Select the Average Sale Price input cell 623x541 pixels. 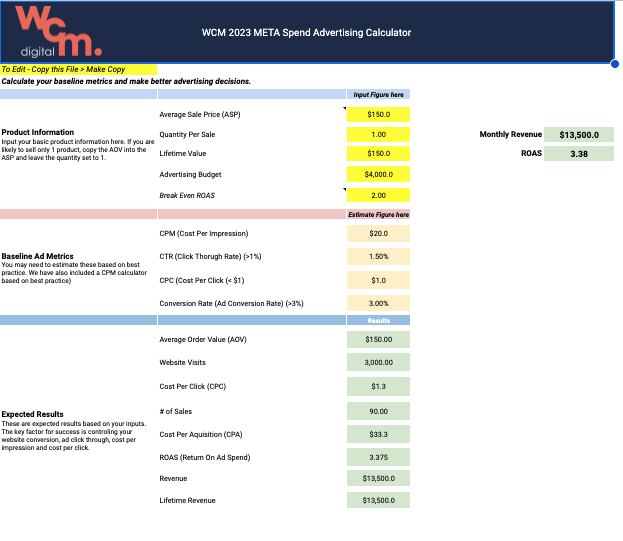[378, 115]
